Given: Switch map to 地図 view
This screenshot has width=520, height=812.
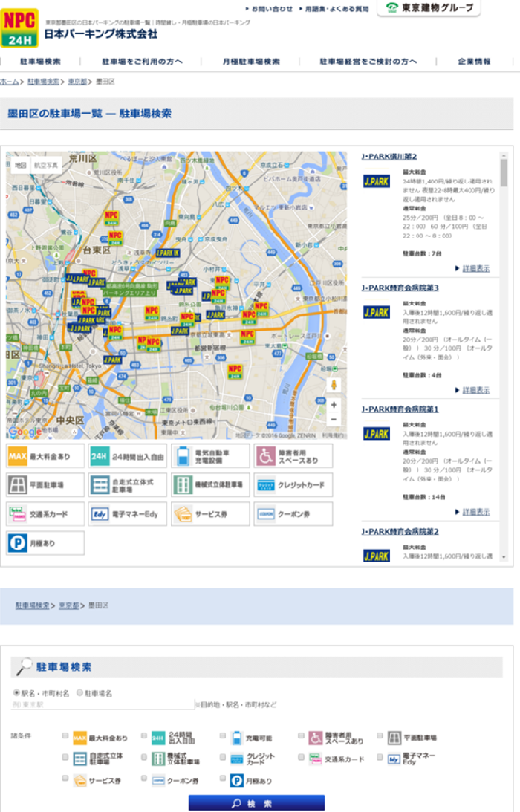Looking at the screenshot, I should tap(20, 165).
